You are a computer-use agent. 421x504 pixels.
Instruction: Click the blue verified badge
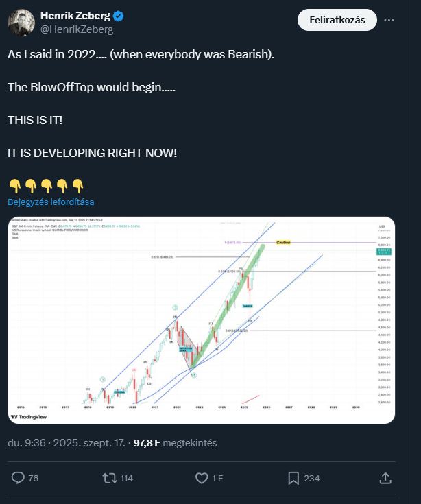click(118, 16)
